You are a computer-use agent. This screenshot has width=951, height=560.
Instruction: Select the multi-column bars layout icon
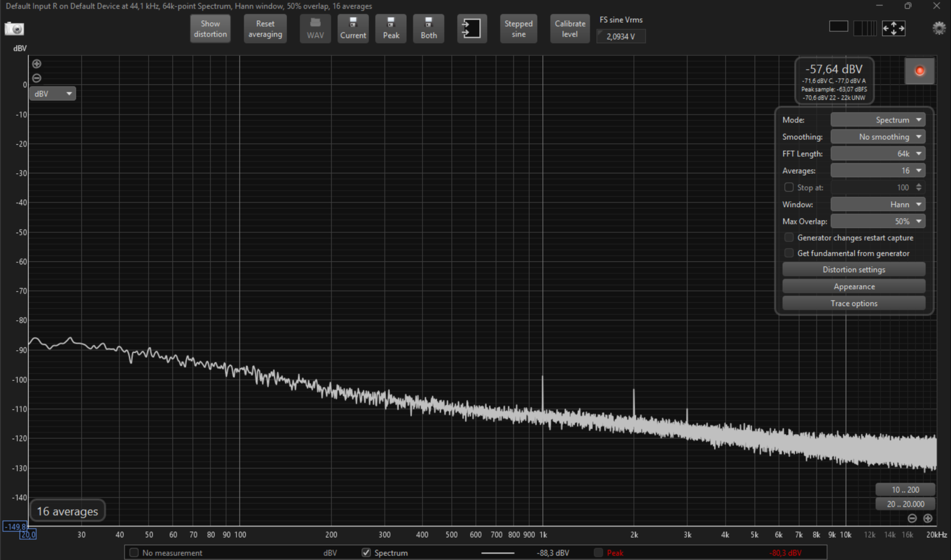pos(865,28)
